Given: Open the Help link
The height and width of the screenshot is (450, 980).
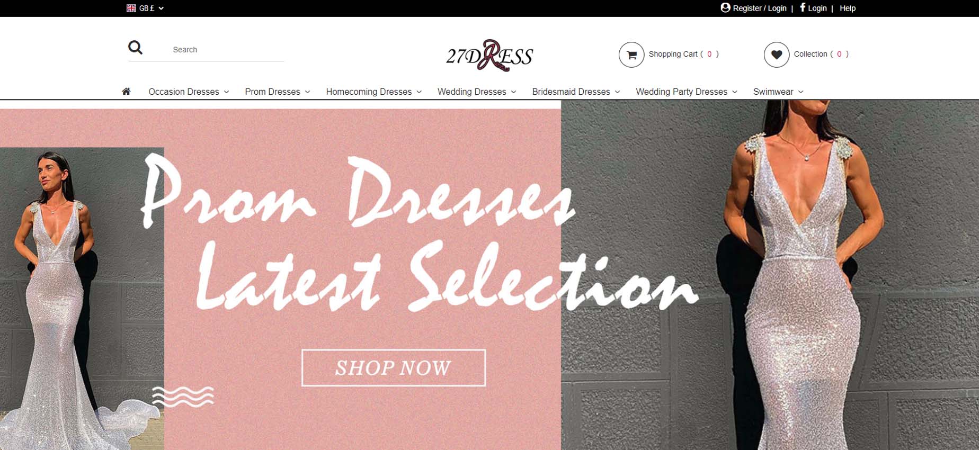Looking at the screenshot, I should coord(848,8).
